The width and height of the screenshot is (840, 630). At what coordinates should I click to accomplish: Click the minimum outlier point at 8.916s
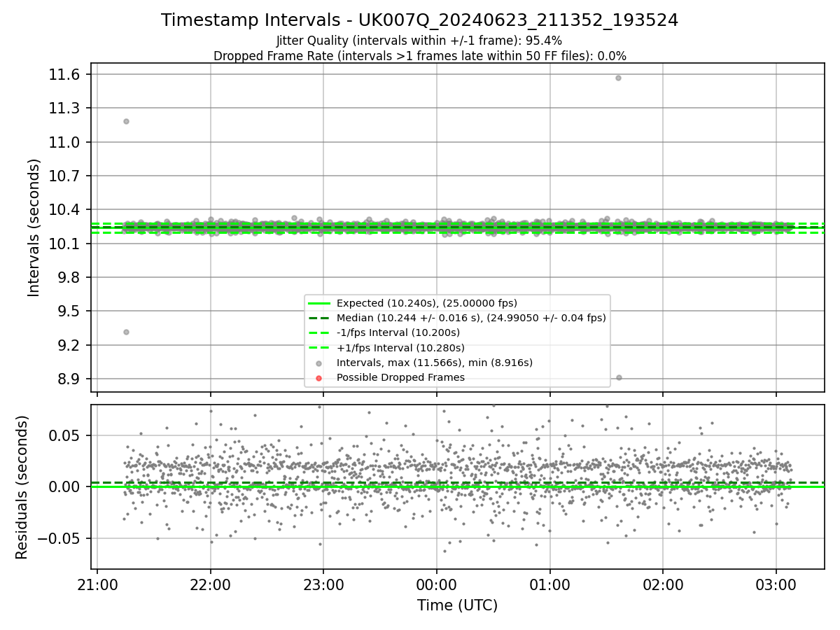[619, 377]
